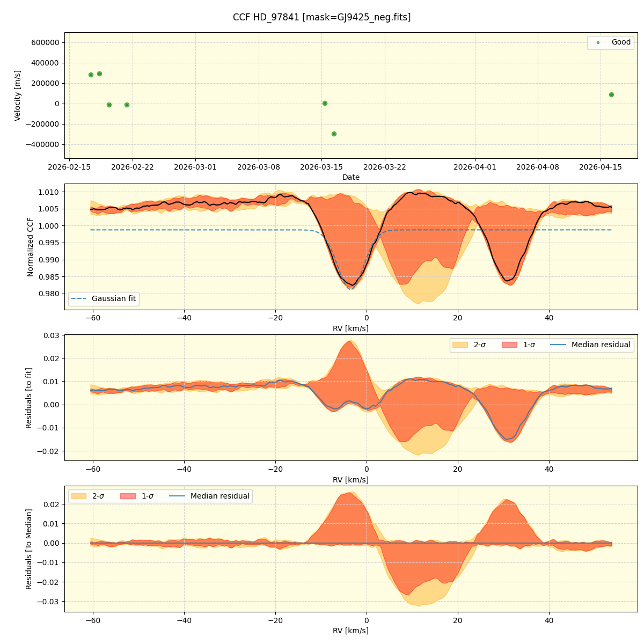Select the data point near 2026-04-15
The width and height of the screenshot is (644, 644).
pyautogui.click(x=611, y=94)
